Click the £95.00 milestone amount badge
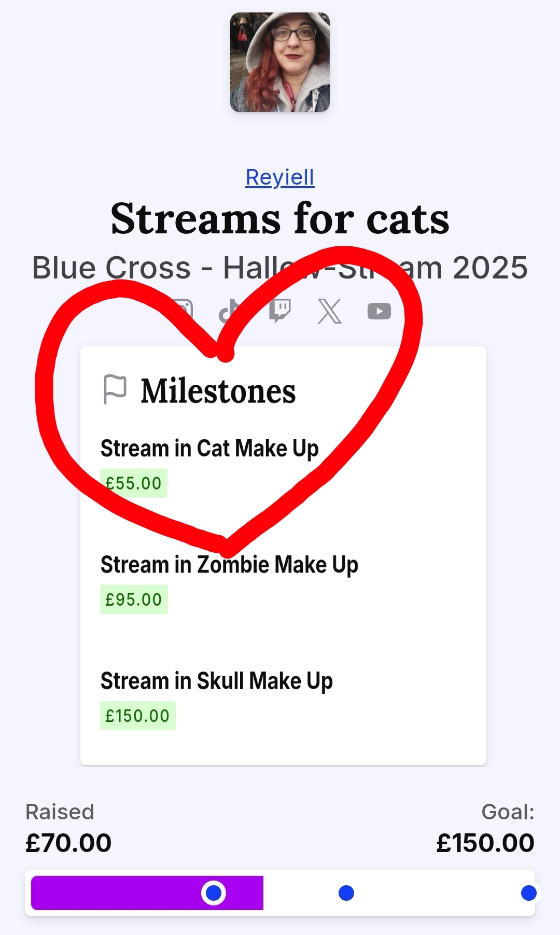Viewport: 560px width, 935px height. tap(134, 599)
